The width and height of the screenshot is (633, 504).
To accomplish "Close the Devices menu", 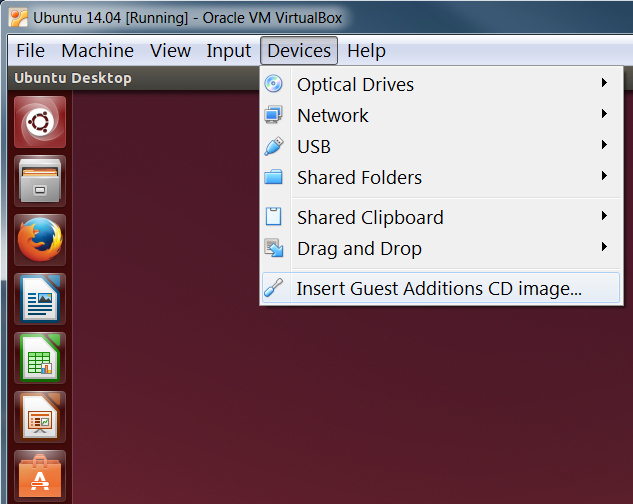I will coord(299,51).
